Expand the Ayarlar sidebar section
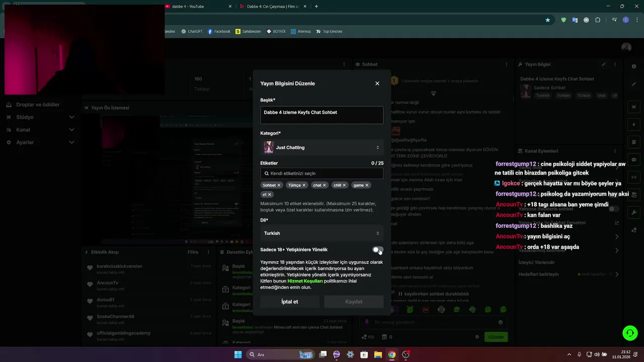644x362 pixels. click(71, 142)
